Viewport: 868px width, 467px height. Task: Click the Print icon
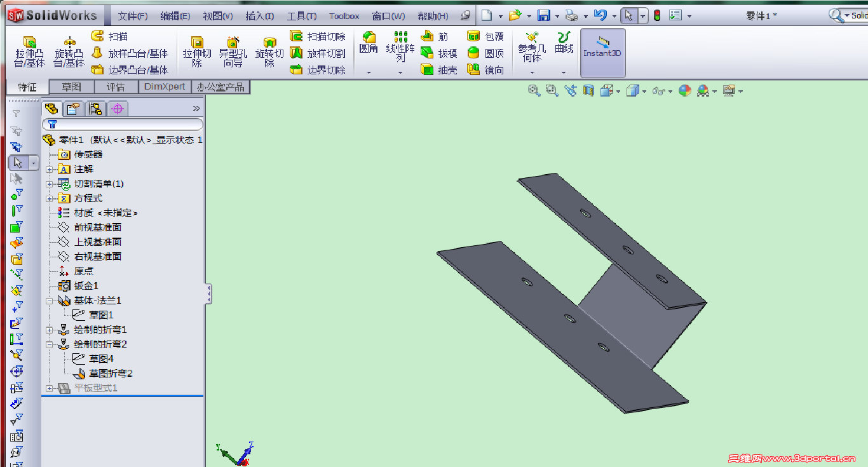(571, 15)
